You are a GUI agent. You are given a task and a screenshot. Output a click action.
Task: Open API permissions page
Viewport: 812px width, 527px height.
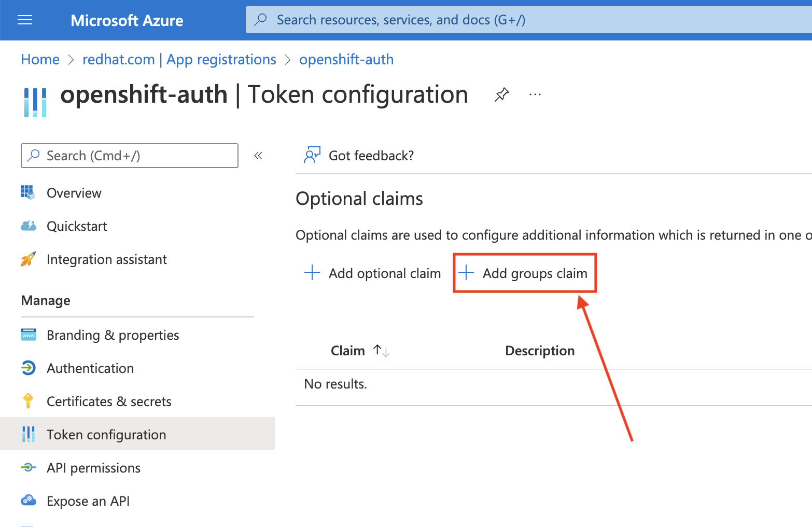coord(93,468)
